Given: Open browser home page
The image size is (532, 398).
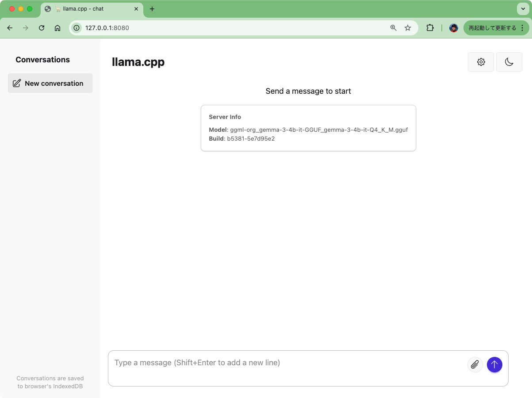Looking at the screenshot, I should point(57,28).
